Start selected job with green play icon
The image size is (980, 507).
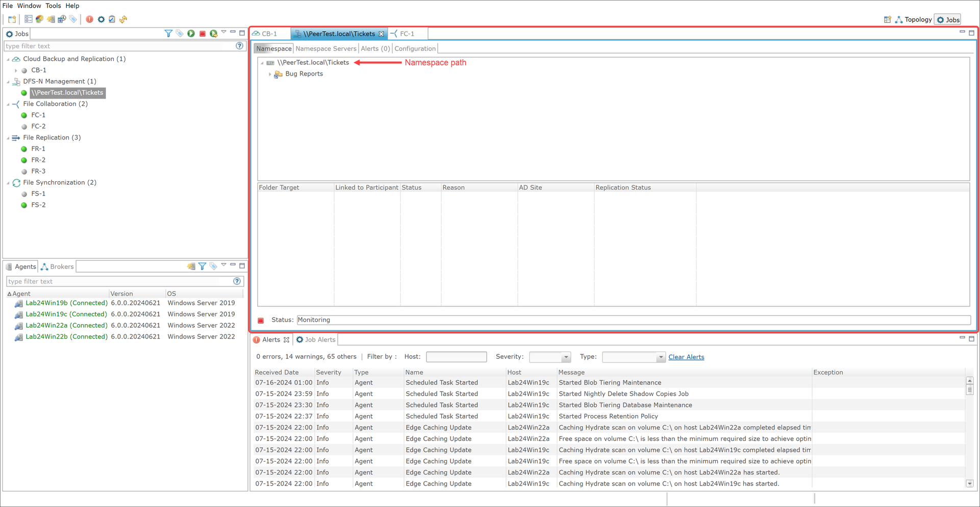191,33
